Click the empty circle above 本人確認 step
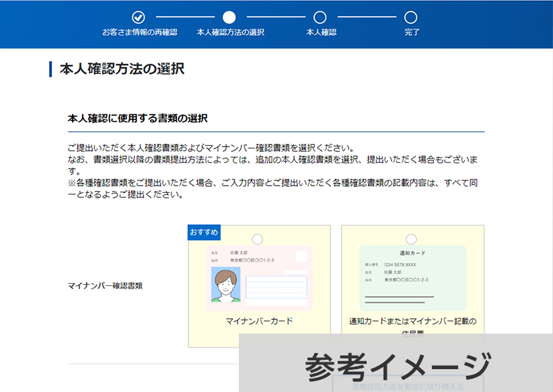553x392 pixels. pos(320,17)
